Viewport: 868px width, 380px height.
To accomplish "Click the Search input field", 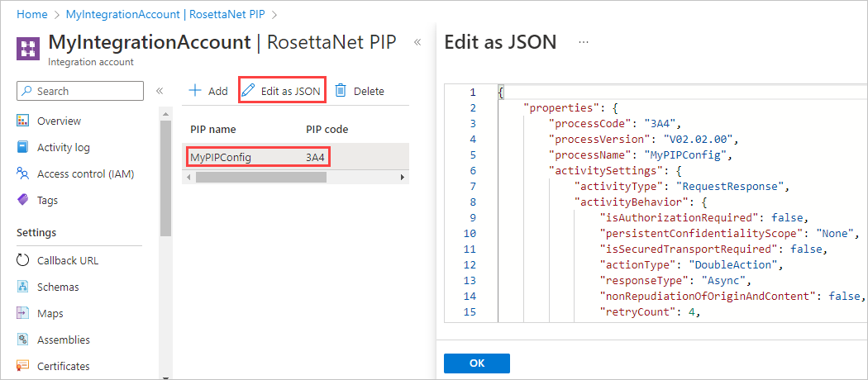I will pyautogui.click(x=80, y=91).
